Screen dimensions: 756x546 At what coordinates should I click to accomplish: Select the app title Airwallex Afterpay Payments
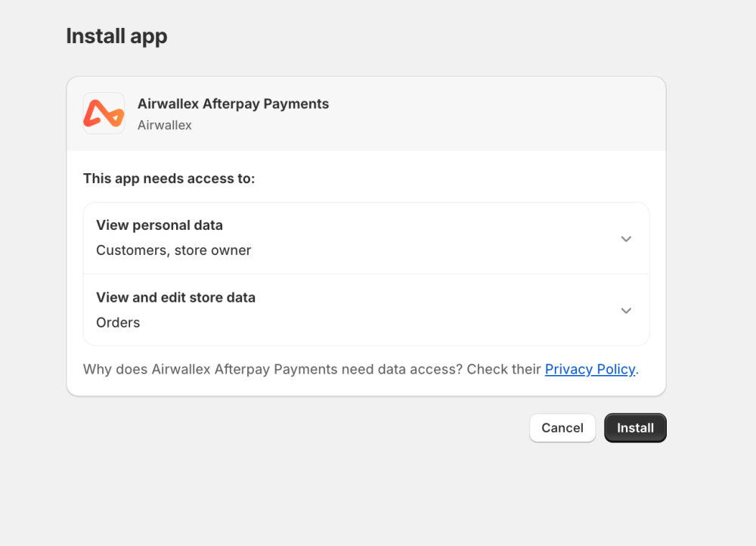(x=233, y=104)
